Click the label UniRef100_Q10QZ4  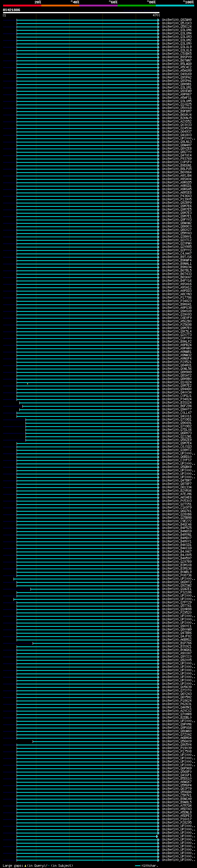pos(177,382)
